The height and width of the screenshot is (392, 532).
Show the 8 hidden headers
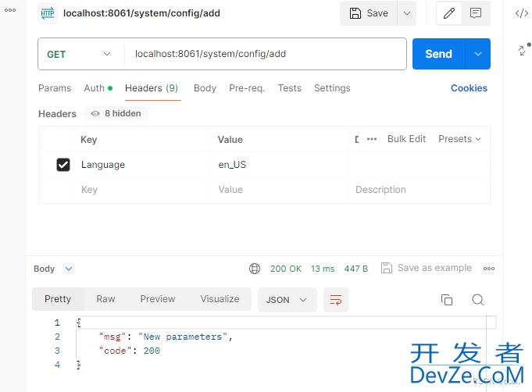click(x=116, y=113)
